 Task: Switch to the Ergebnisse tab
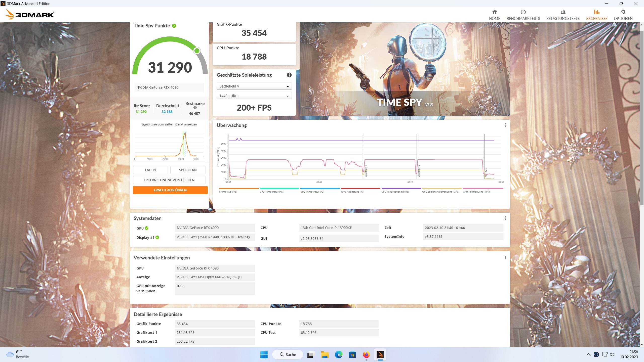(596, 15)
